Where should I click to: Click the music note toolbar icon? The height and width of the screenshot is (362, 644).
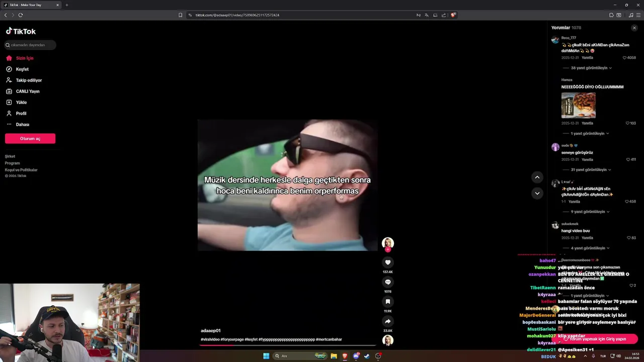(631, 15)
